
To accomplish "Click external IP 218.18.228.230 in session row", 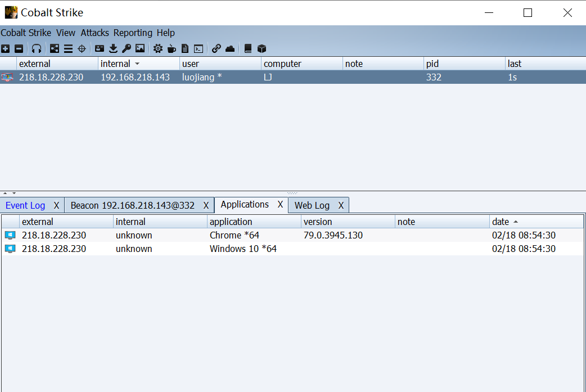I will click(x=51, y=78).
